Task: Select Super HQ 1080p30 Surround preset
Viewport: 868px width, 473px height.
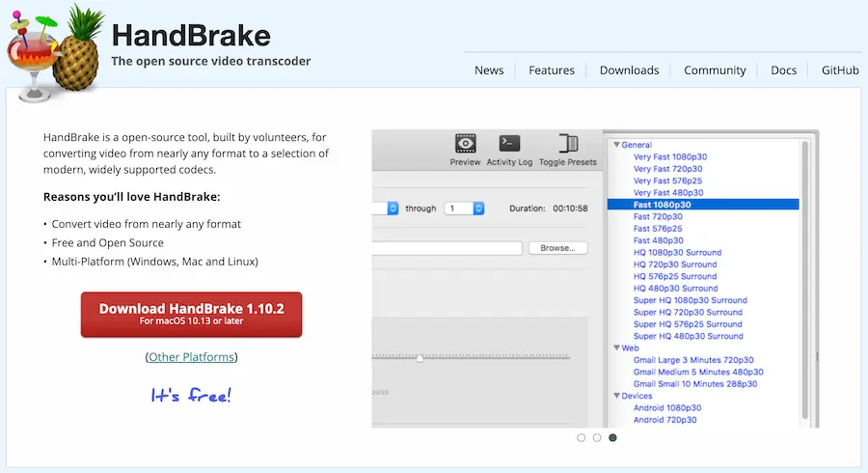Action: [x=691, y=300]
